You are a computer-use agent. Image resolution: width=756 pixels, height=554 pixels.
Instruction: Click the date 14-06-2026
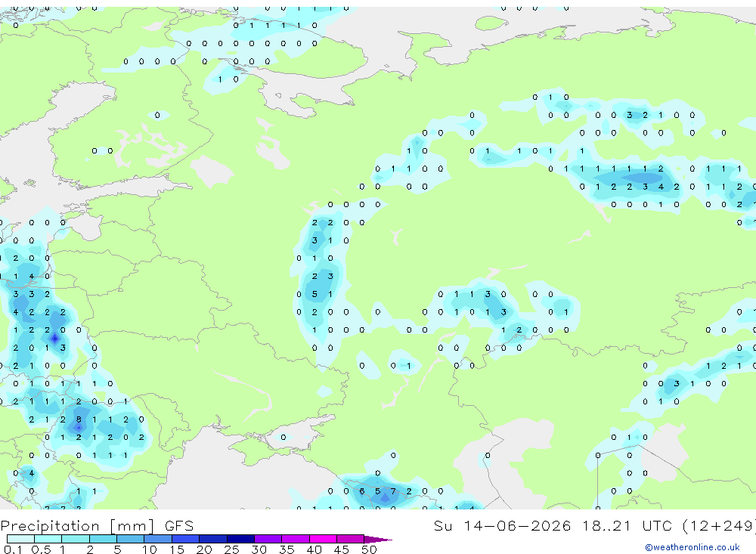tap(517, 525)
